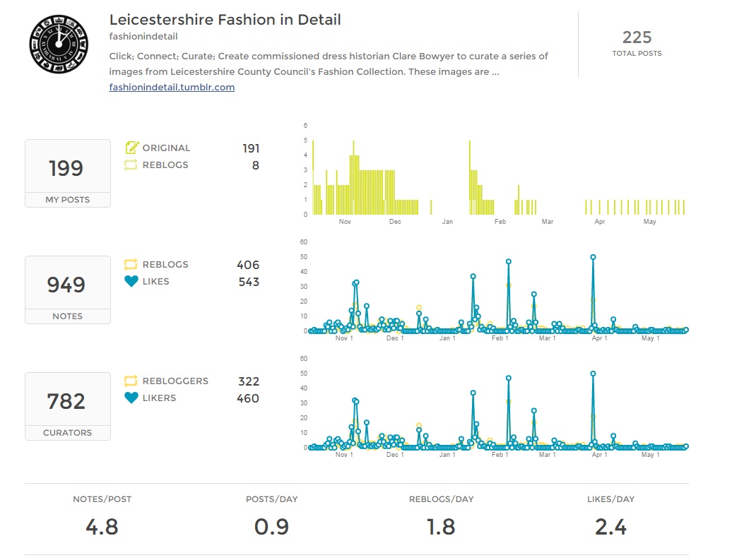The height and width of the screenshot is (560, 744).
Task: Open the fashionindetail.tumblr.com link
Action: pos(172,88)
